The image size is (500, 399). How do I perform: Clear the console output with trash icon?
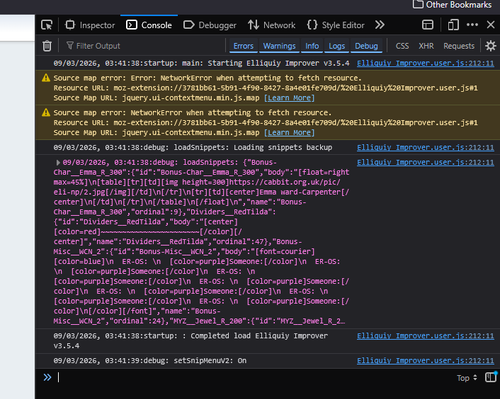coord(47,46)
